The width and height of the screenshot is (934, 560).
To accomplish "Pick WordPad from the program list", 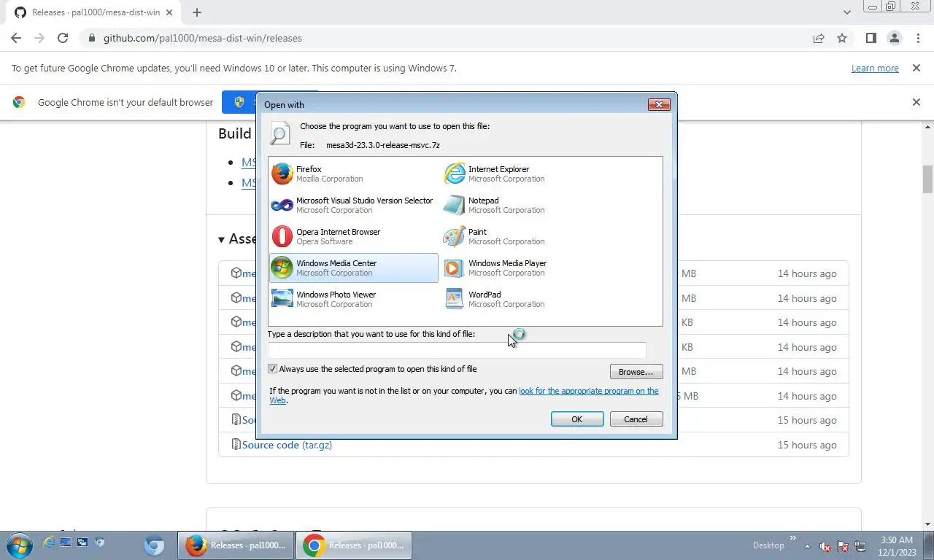I will (526, 299).
